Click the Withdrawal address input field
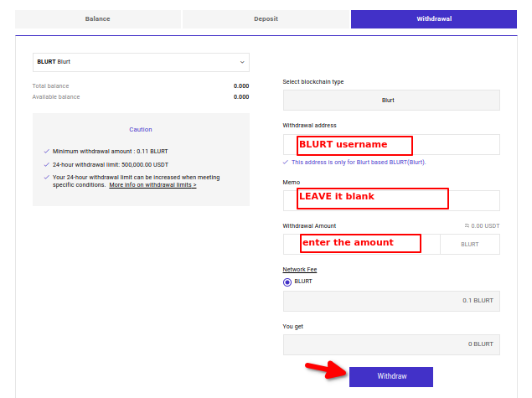This screenshot has width=532, height=398. point(391,145)
